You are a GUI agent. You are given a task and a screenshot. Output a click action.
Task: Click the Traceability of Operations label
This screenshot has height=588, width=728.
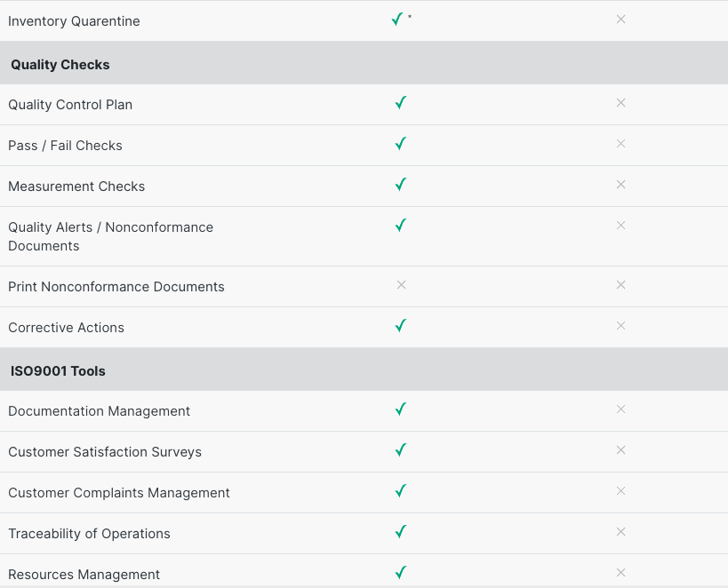point(89,534)
